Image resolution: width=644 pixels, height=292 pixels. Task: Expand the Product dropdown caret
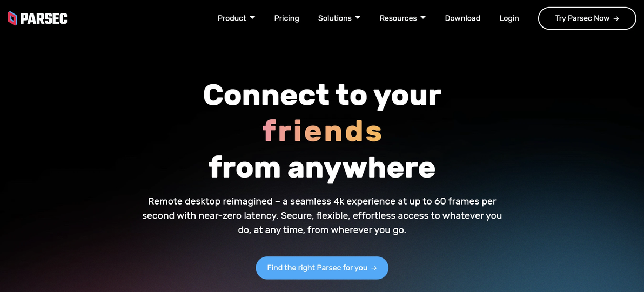click(x=252, y=18)
